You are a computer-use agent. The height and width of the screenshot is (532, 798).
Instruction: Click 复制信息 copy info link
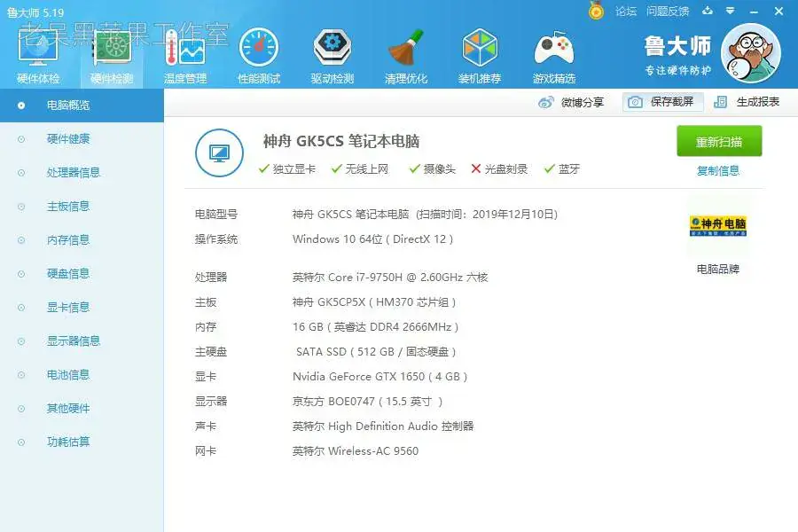point(718,170)
